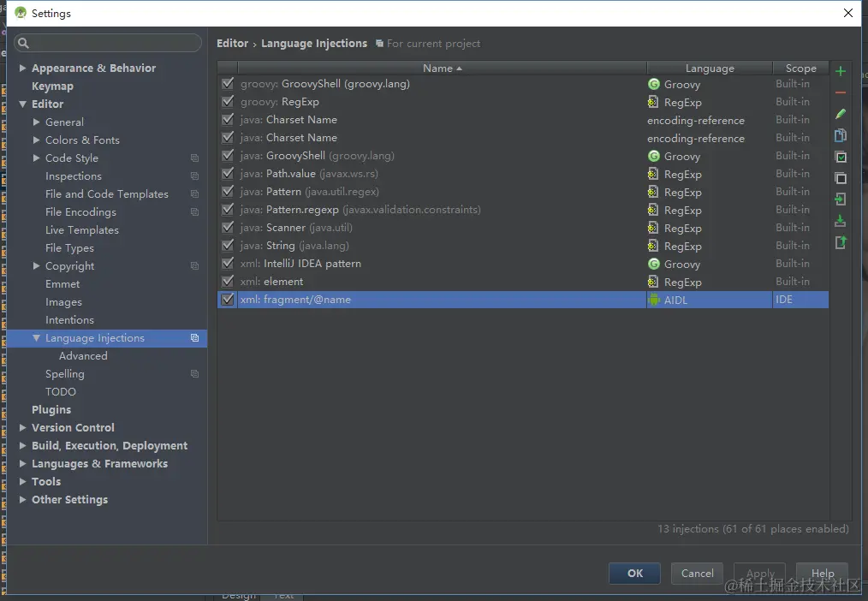Collapse the Language Injections node
The width and height of the screenshot is (868, 601).
pyautogui.click(x=37, y=337)
